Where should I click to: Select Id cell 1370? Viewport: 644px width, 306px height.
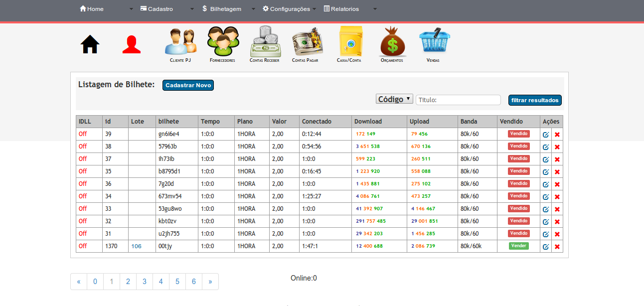[116, 246]
